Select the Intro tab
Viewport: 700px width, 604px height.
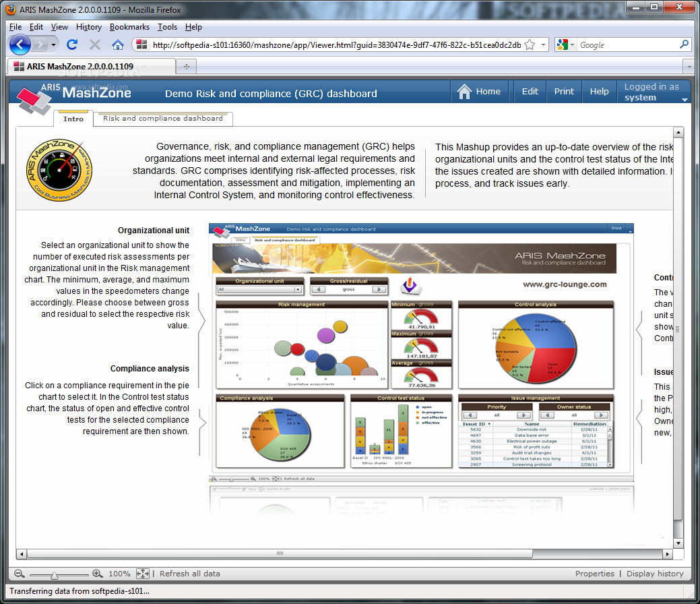[73, 119]
